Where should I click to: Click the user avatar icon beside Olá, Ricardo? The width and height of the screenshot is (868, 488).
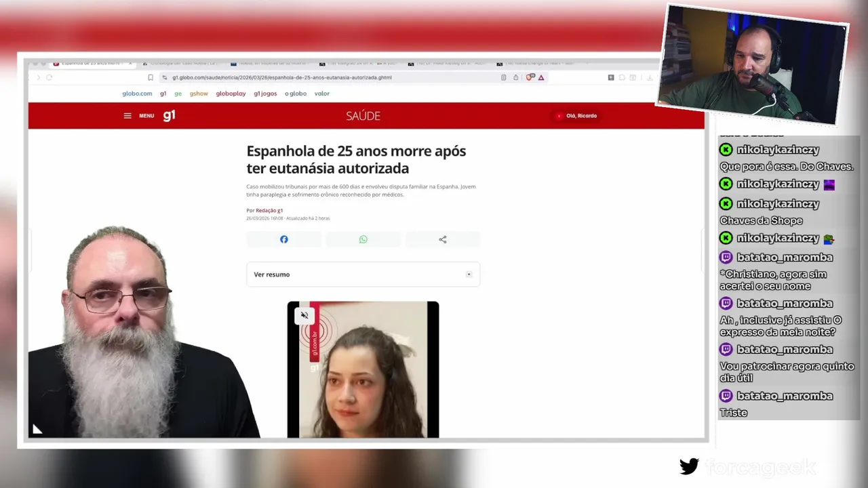point(559,116)
